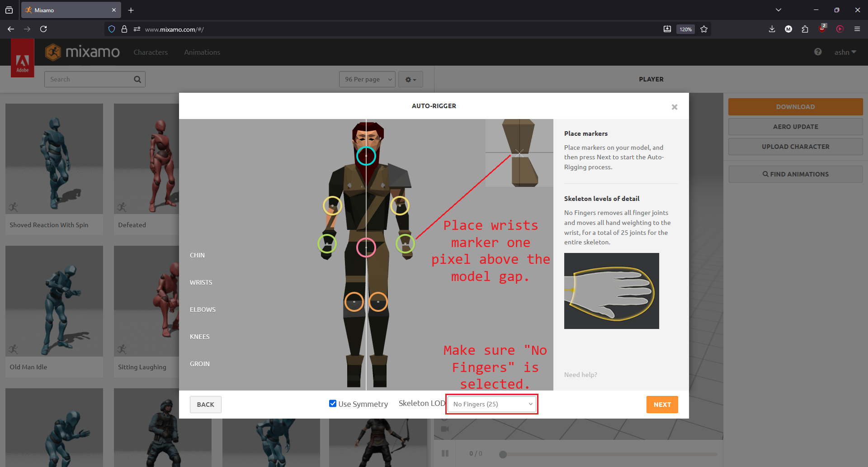
Task: Click the BACK button
Action: pyautogui.click(x=205, y=405)
